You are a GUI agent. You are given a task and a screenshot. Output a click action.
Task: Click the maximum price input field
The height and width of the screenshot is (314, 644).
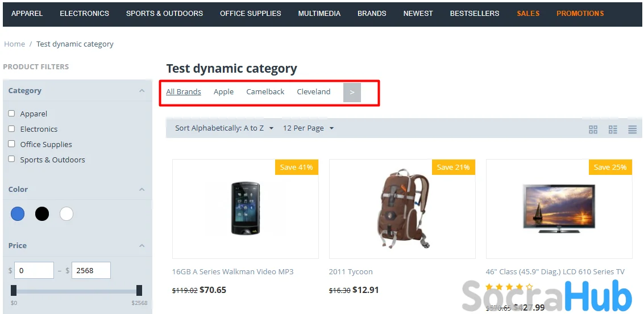[91, 271]
